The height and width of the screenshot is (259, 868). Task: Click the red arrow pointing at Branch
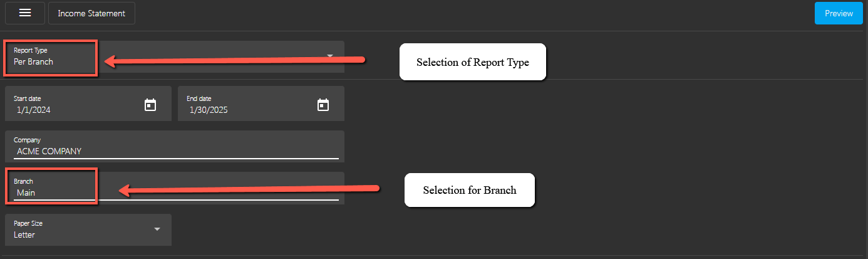pyautogui.click(x=249, y=188)
